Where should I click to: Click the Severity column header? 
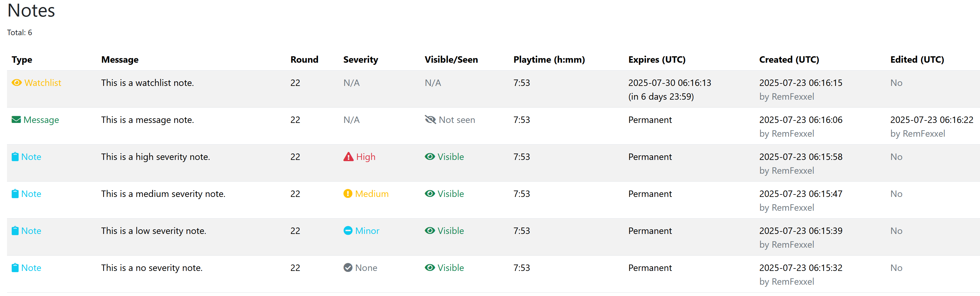(x=360, y=60)
